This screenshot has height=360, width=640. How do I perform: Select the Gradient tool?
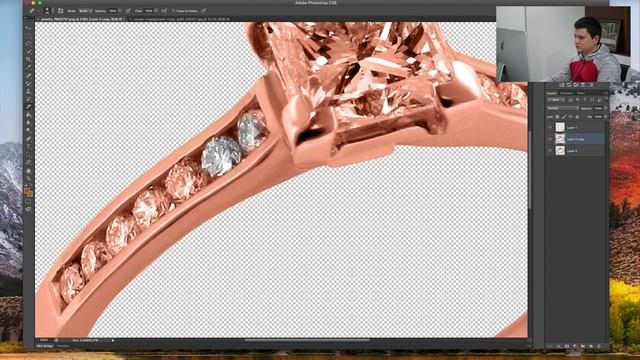point(29,115)
